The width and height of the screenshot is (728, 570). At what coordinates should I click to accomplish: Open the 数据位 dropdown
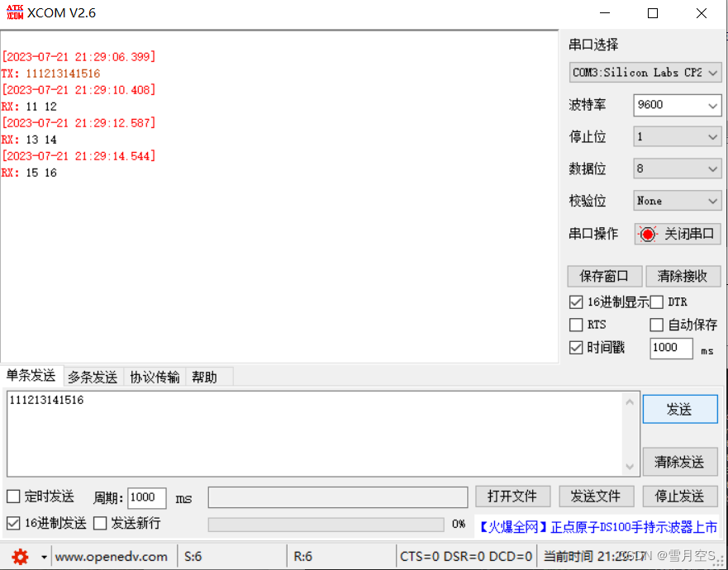(677, 169)
